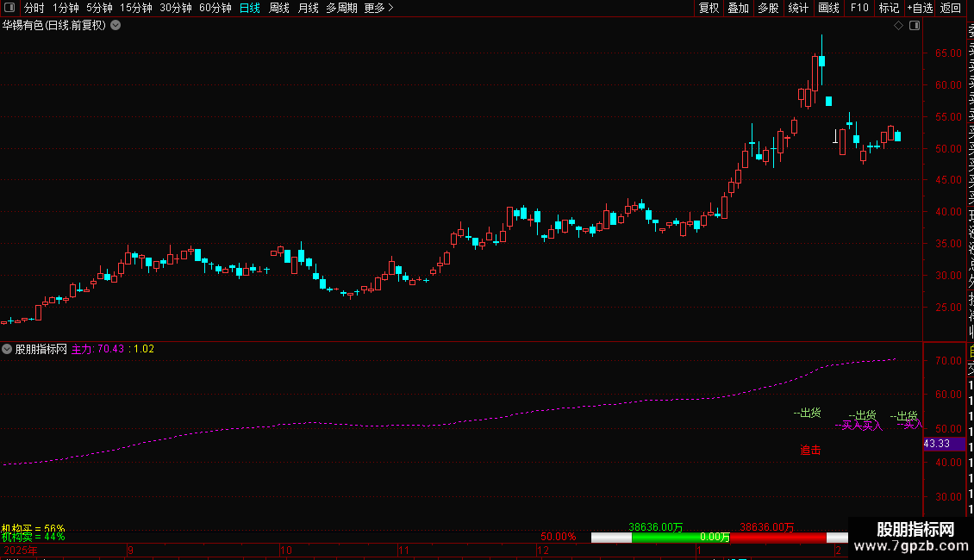This screenshot has width=974, height=560.
Task: Click month 12 on the time axis
Action: tap(543, 551)
